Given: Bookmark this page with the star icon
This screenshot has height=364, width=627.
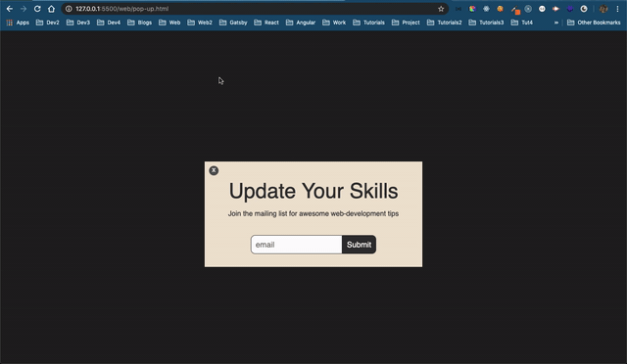Looking at the screenshot, I should click(x=441, y=9).
